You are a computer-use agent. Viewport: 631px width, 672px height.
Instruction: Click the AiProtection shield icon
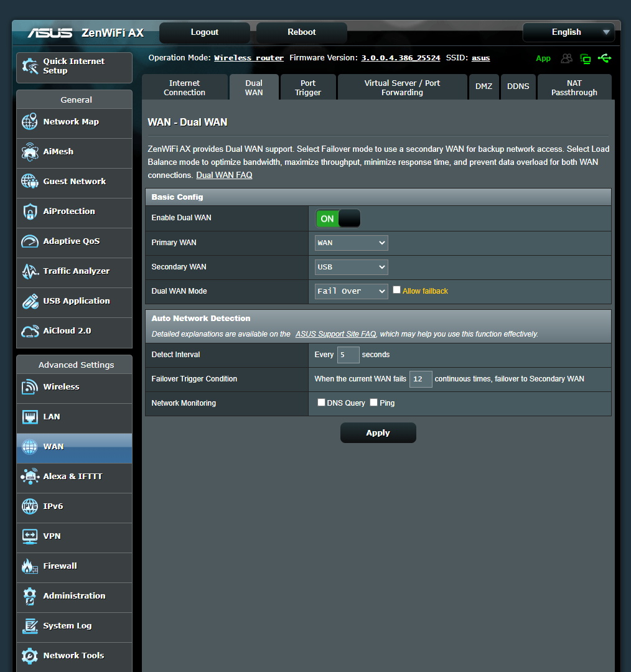[x=30, y=212]
